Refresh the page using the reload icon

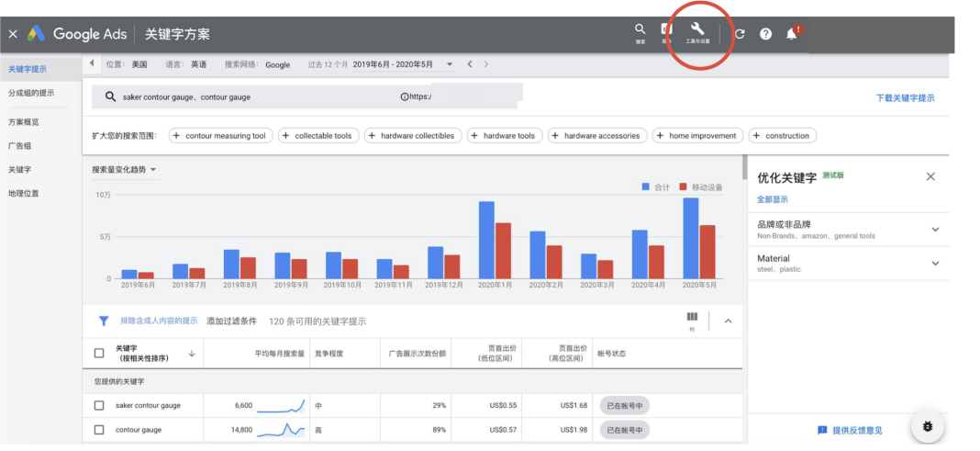pyautogui.click(x=740, y=34)
